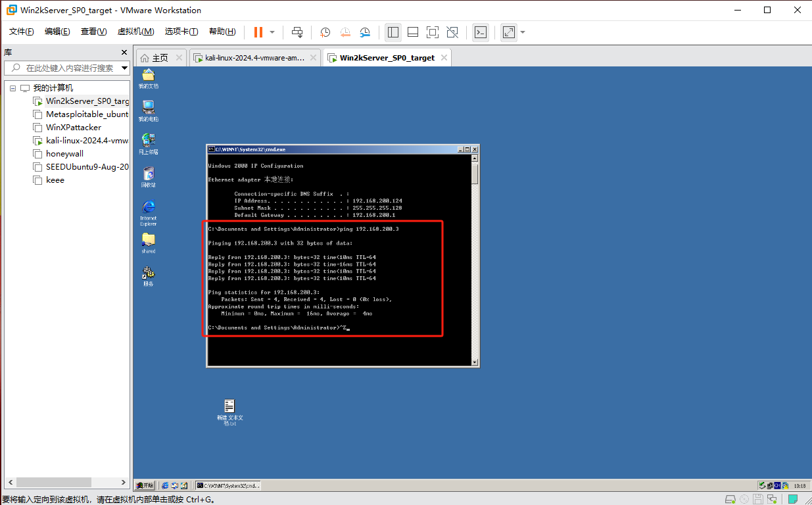Close the Win2kServer_SP0_target tab

[444, 58]
